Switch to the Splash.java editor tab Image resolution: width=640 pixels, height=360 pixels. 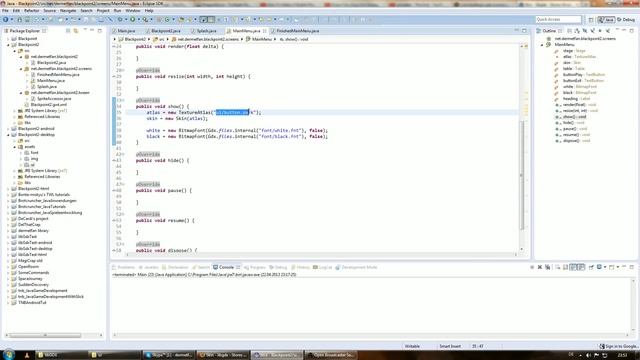(204, 31)
